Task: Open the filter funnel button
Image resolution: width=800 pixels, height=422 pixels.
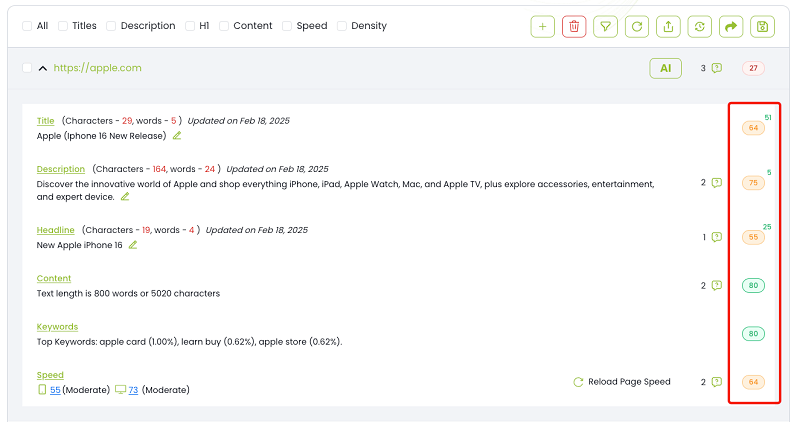Action: click(606, 27)
